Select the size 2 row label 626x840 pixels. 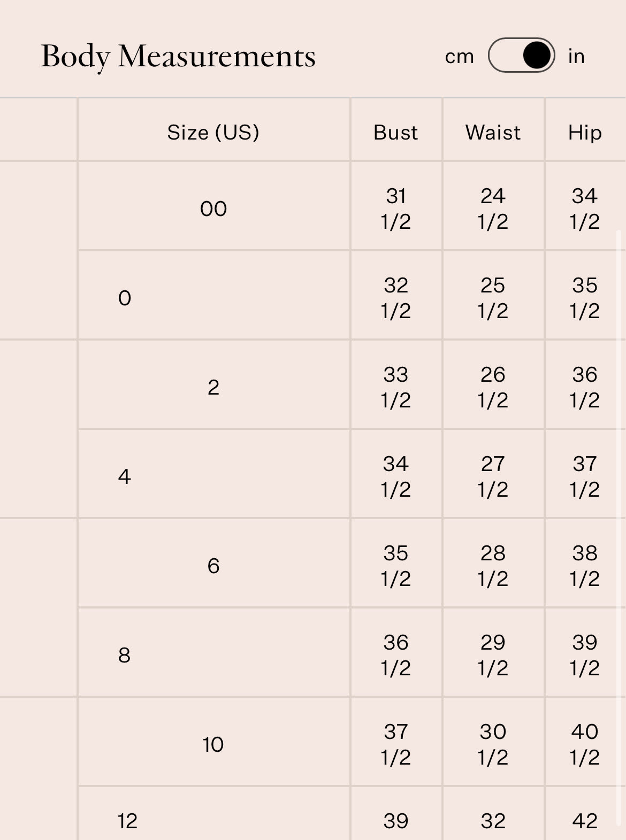(x=213, y=387)
